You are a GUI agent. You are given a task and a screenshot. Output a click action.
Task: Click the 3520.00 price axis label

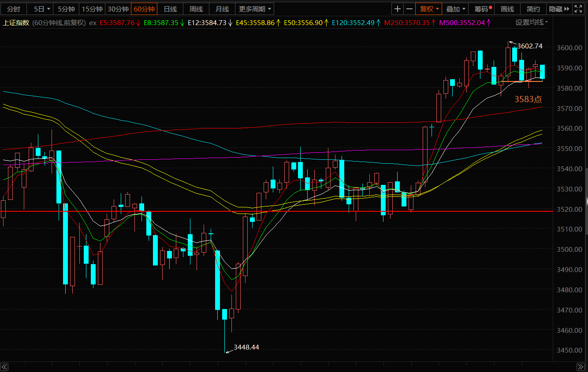point(569,209)
